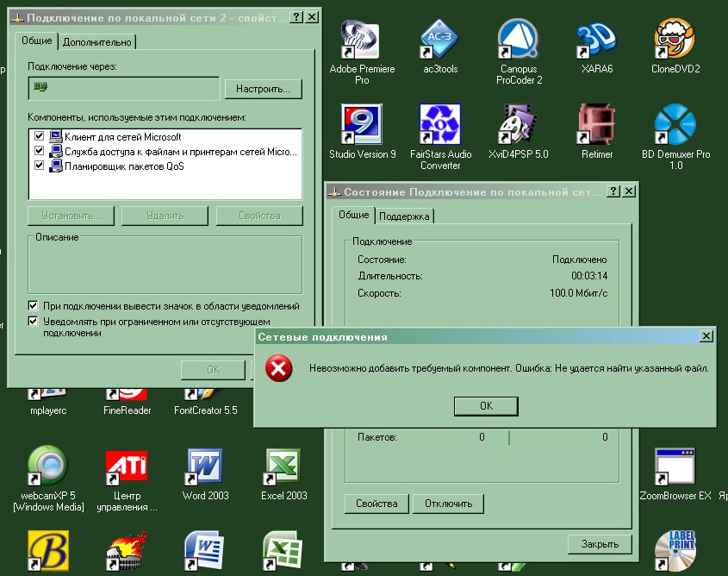Toggle the Служба доступа к файлам и принтерам checkbox

(x=40, y=151)
